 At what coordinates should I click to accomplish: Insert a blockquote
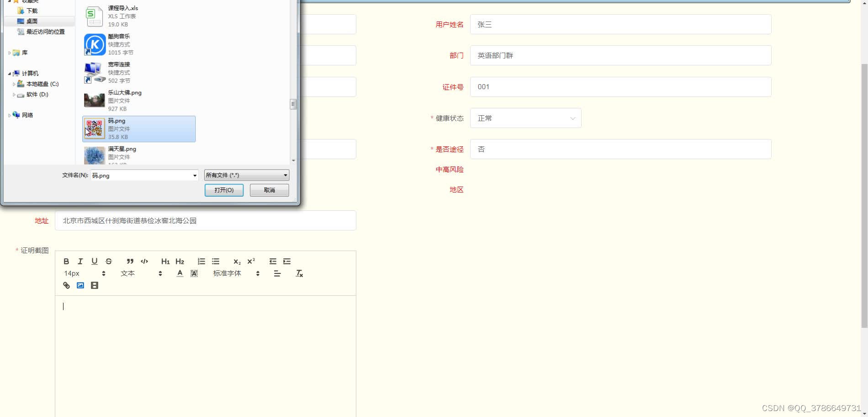point(130,262)
